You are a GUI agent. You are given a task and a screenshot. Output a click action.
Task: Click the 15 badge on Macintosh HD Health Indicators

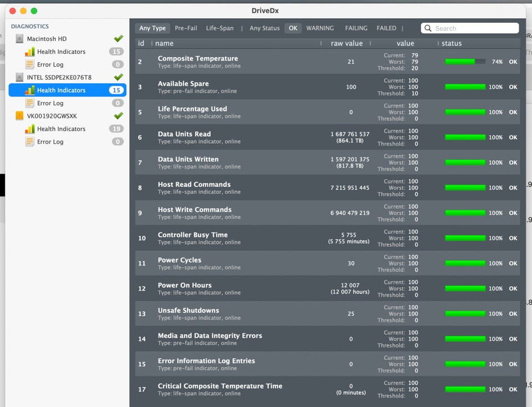point(116,52)
